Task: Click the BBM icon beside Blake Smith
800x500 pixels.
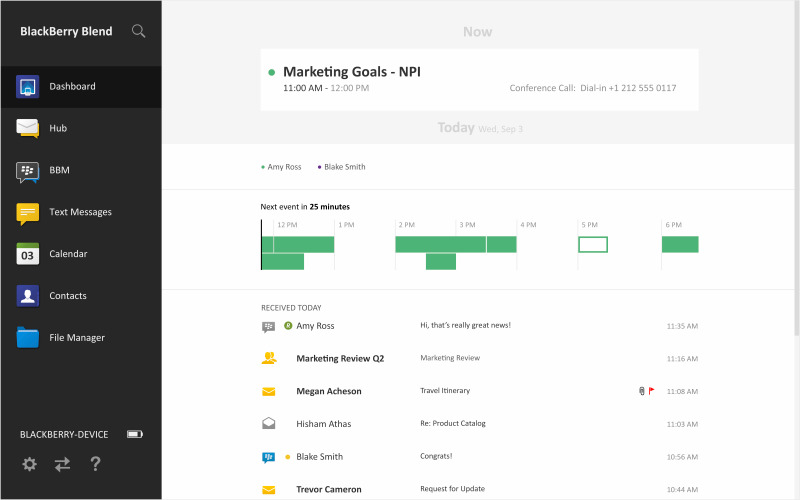Action: [268, 457]
